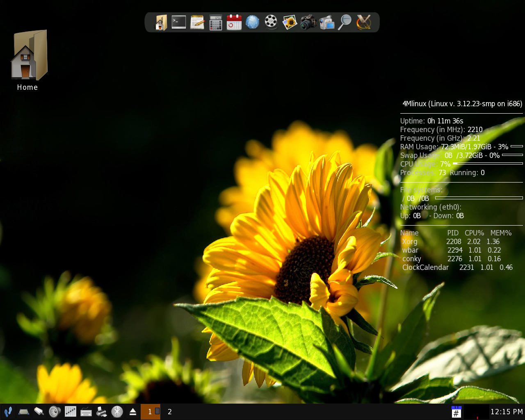The width and height of the screenshot is (525, 420).
Task: Click the keyboard icon in taskbar
Action: [86, 412]
